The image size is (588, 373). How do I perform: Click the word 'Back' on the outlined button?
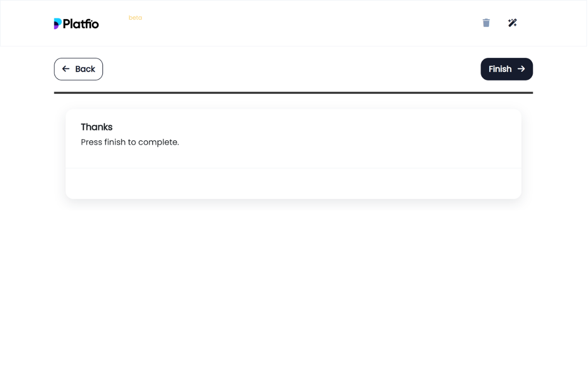(85, 69)
